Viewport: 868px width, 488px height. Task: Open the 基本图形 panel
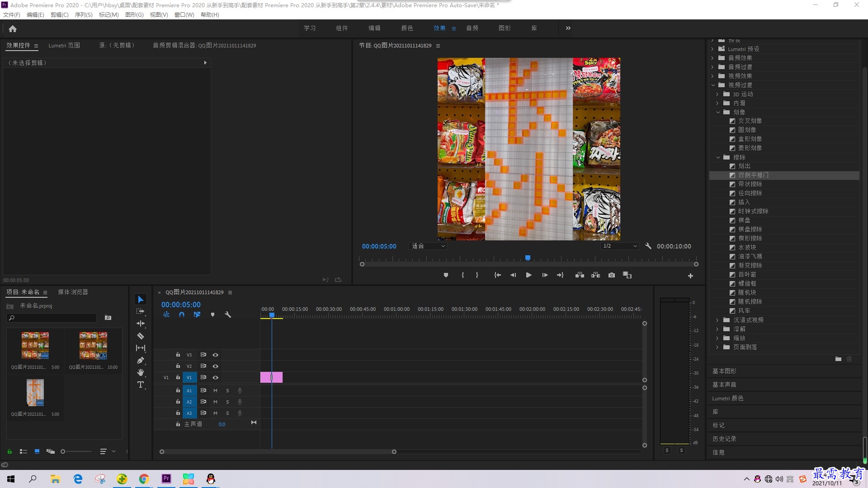[x=724, y=371]
